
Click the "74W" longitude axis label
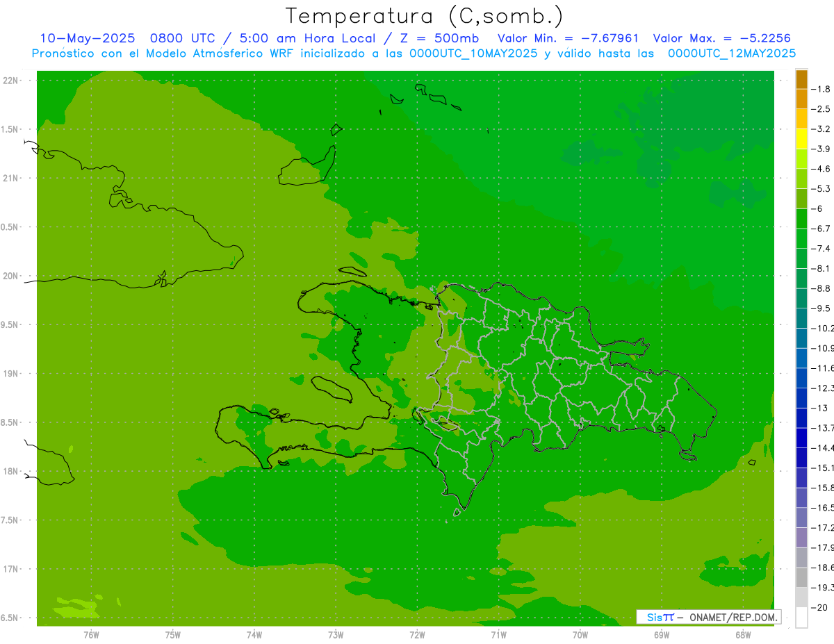click(x=254, y=634)
